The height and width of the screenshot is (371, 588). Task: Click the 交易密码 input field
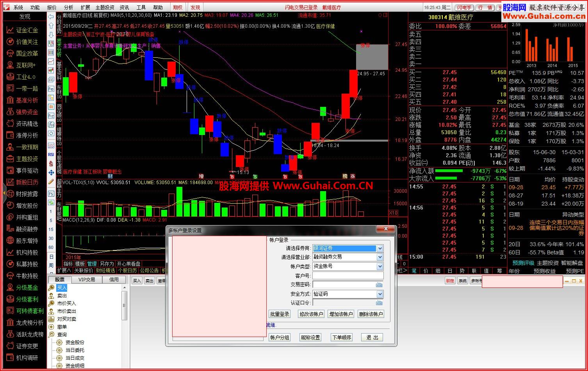(x=344, y=285)
